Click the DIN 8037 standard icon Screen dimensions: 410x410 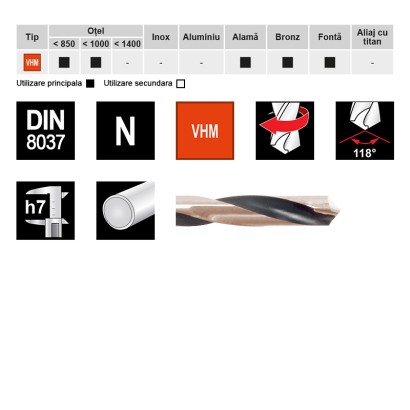46,131
